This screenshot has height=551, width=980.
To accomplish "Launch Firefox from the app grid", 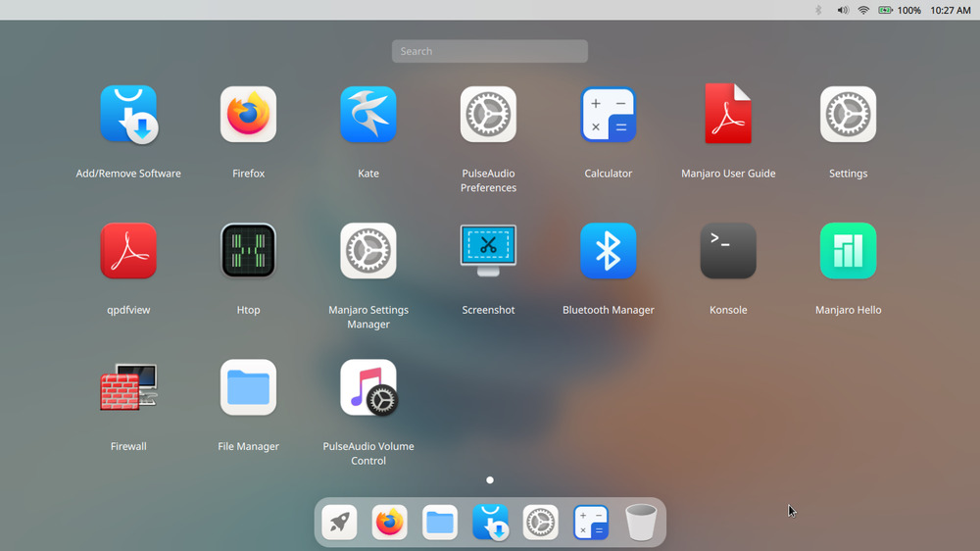I will point(248,115).
